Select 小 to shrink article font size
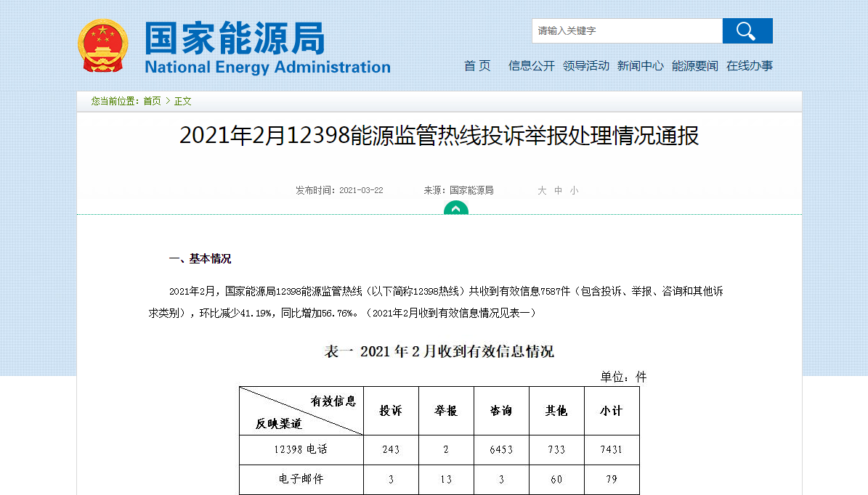The width and height of the screenshot is (868, 495). [x=574, y=190]
